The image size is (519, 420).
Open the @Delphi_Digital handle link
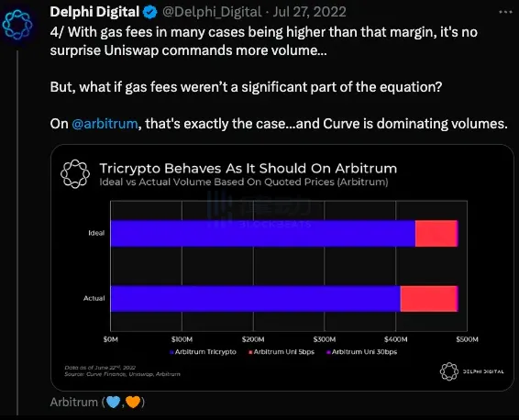(x=212, y=12)
